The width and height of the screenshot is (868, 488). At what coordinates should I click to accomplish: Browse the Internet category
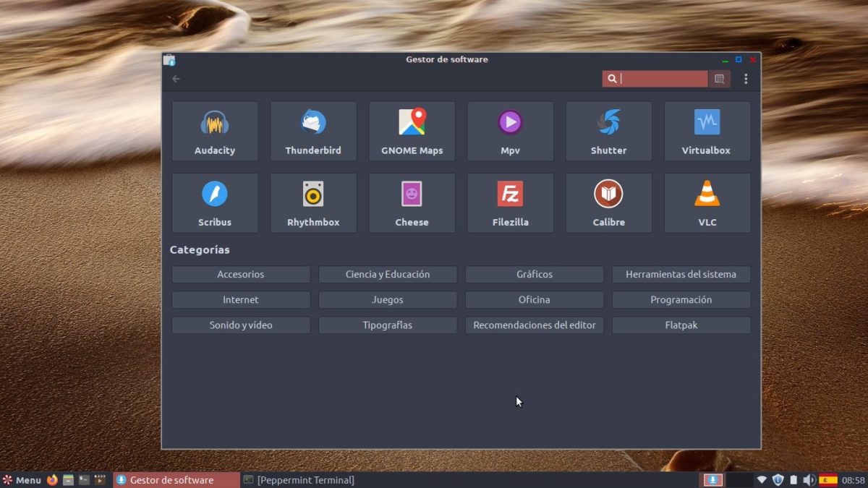pos(241,300)
